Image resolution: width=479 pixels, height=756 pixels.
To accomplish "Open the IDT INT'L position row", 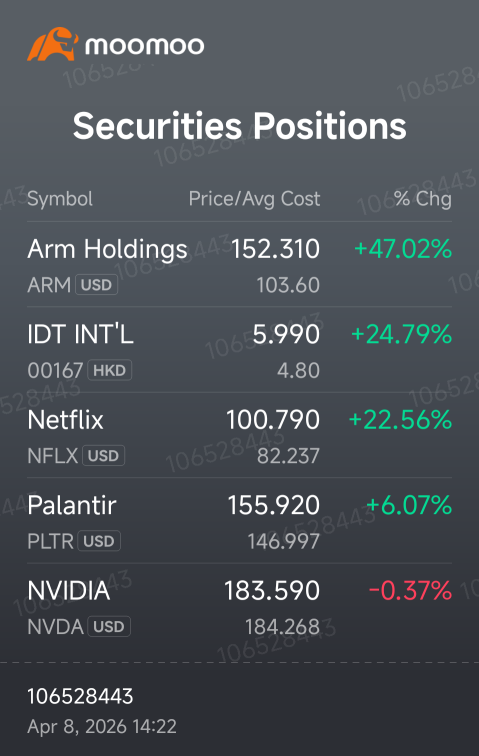I will pyautogui.click(x=239, y=350).
